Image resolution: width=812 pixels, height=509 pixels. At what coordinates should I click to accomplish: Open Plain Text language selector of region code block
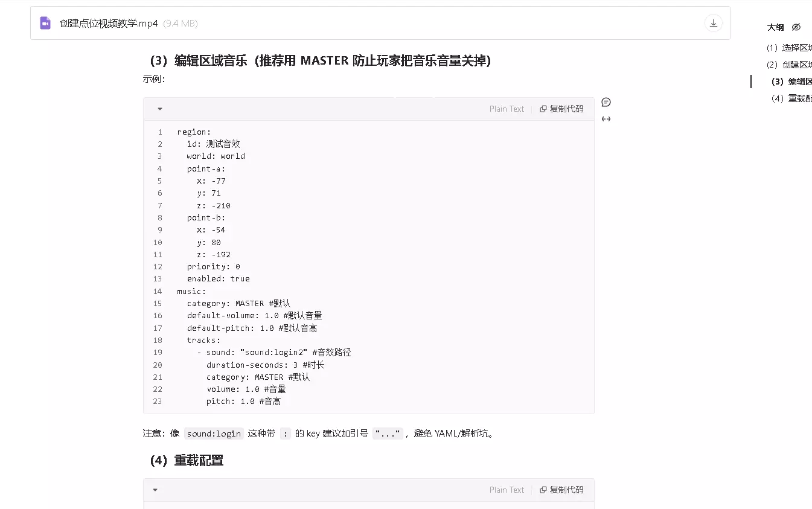click(x=507, y=109)
